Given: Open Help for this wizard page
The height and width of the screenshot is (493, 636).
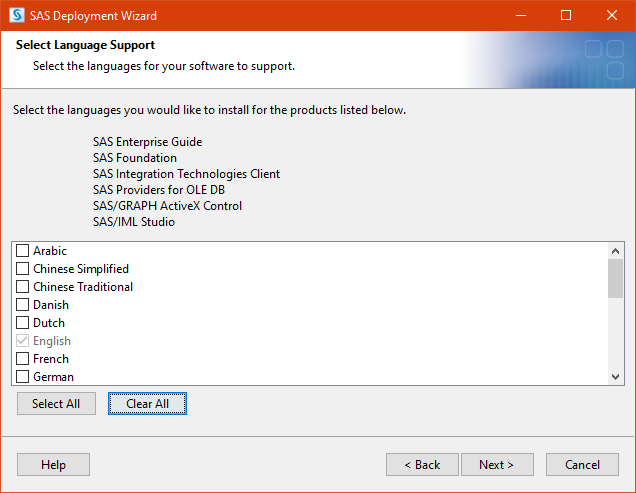Looking at the screenshot, I should (53, 465).
